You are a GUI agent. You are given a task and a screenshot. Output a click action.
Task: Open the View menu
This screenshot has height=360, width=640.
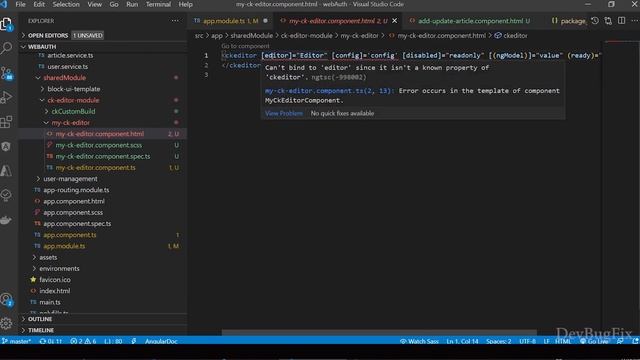[x=95, y=4]
